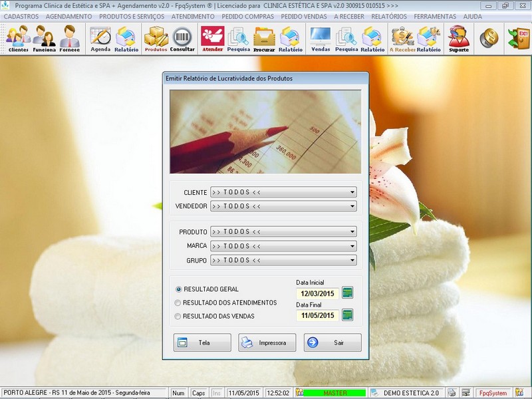
Task: Click the green MASTER status indicator
Action: 335,393
